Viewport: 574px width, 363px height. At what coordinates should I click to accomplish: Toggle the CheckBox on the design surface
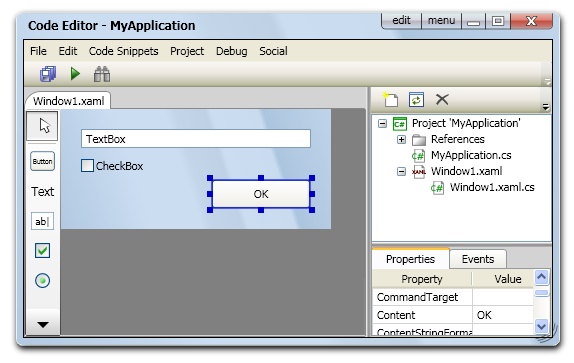coord(87,166)
